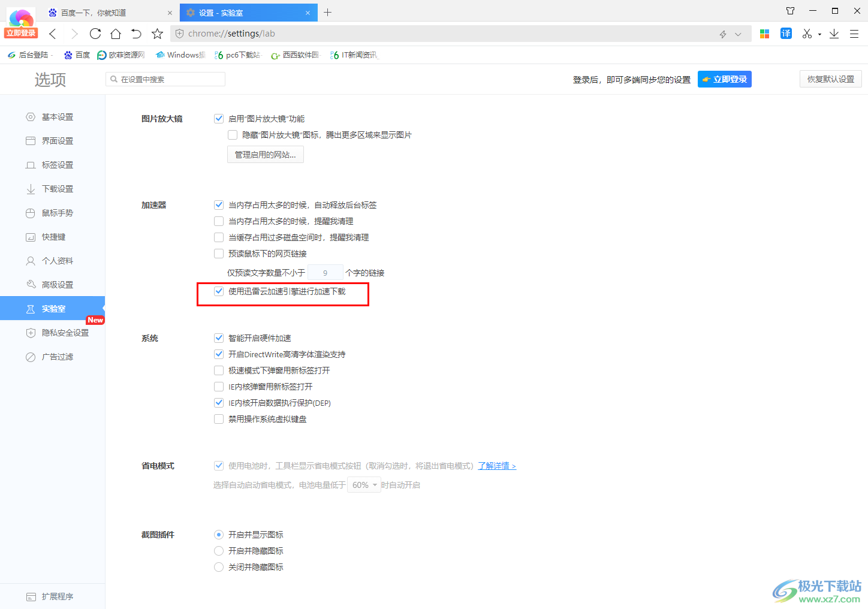Open 界面设置 in the sidebar
This screenshot has width=868, height=609.
pos(53,141)
